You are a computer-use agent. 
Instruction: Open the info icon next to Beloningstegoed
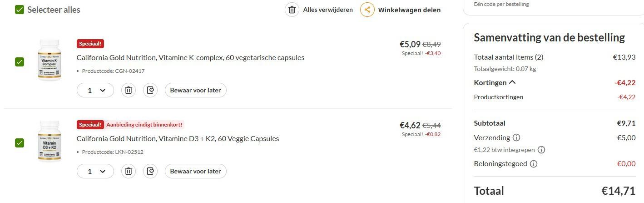click(x=534, y=164)
